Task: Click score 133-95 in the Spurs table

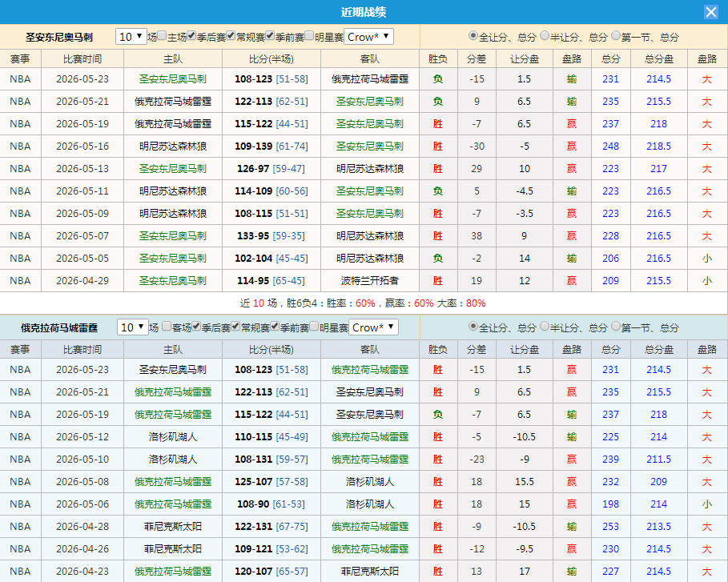Action: 253,236
